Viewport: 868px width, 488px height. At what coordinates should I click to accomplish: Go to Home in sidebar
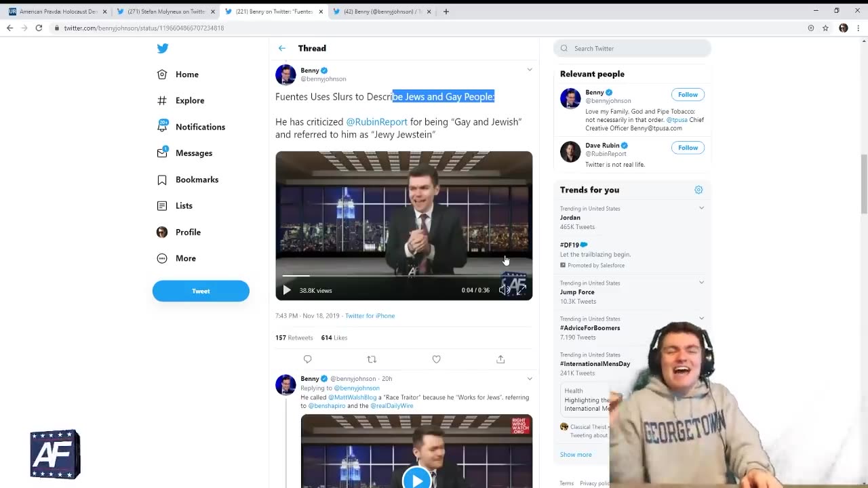[x=178, y=75]
